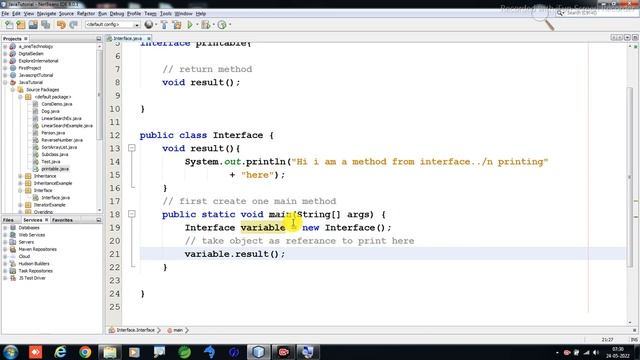Image resolution: width=640 pixels, height=360 pixels.
Task: Select printable.java in project tree
Action: [x=55, y=169]
